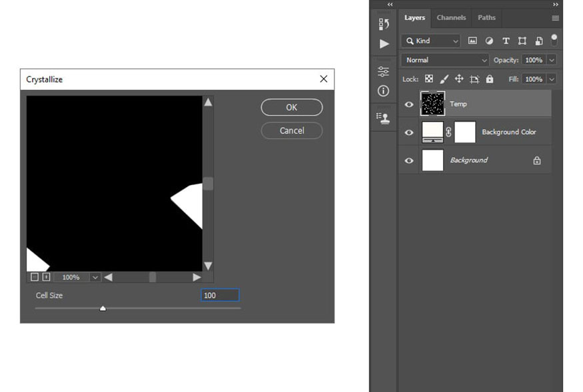Image resolution: width=583 pixels, height=392 pixels.
Task: Zoom out the Crystallize preview
Action: point(35,277)
